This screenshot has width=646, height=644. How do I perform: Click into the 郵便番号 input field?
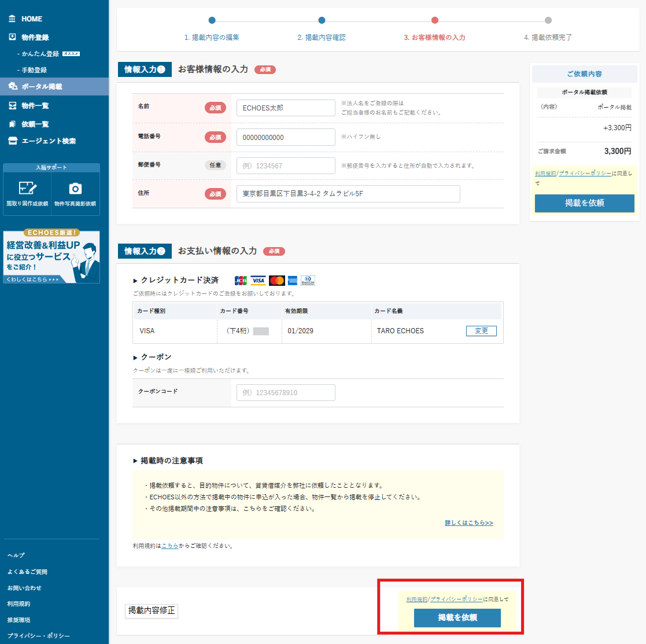pyautogui.click(x=286, y=166)
